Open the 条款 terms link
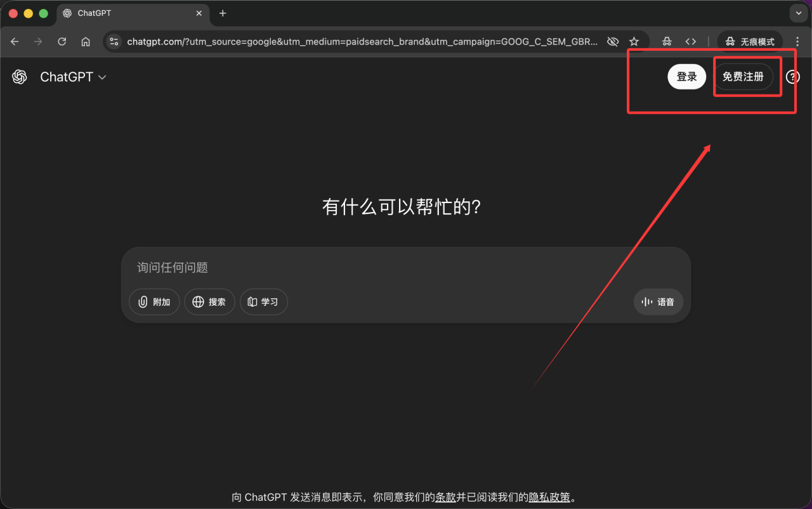The image size is (812, 509). [x=445, y=497]
